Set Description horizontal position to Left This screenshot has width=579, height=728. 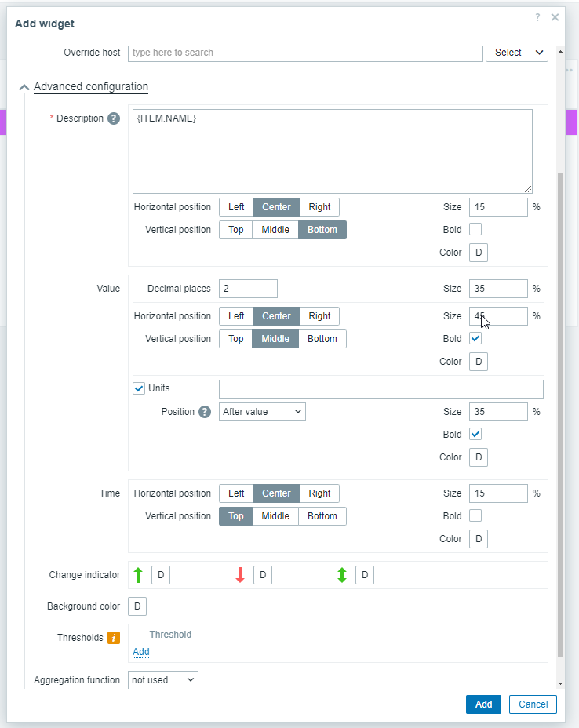coord(236,207)
